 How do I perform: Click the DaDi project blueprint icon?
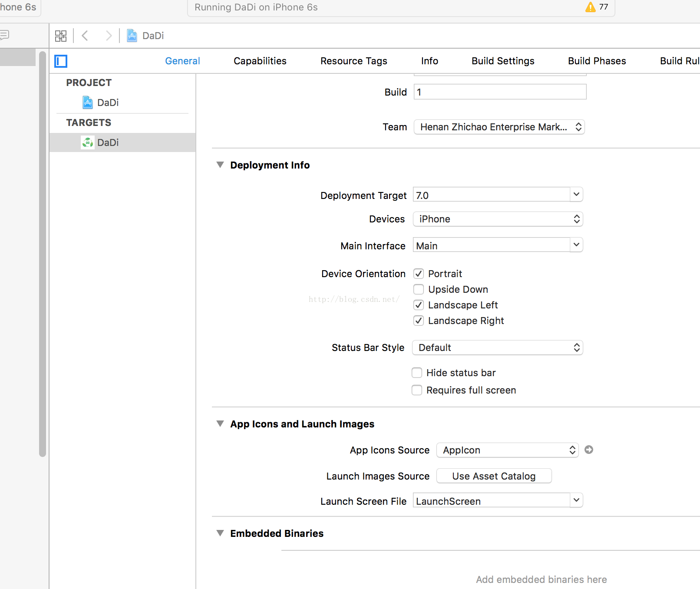coord(88,103)
